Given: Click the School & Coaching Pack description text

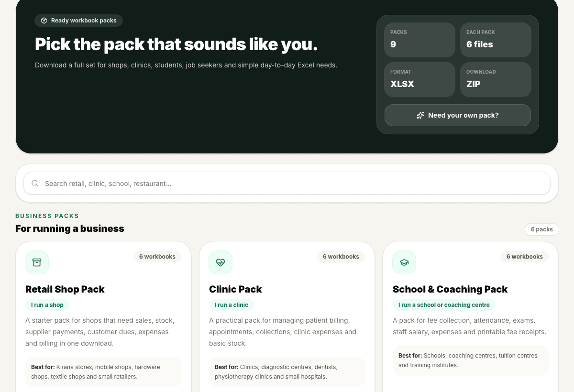Looking at the screenshot, I should point(469,326).
